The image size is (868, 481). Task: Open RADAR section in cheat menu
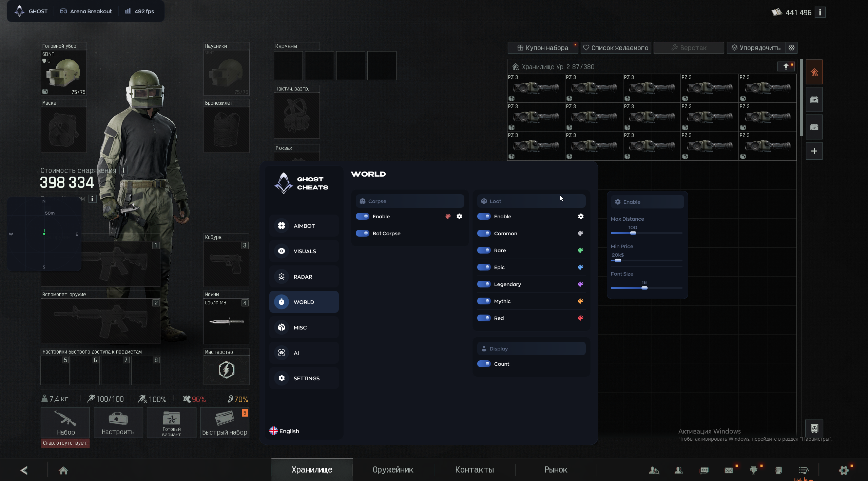[304, 277]
